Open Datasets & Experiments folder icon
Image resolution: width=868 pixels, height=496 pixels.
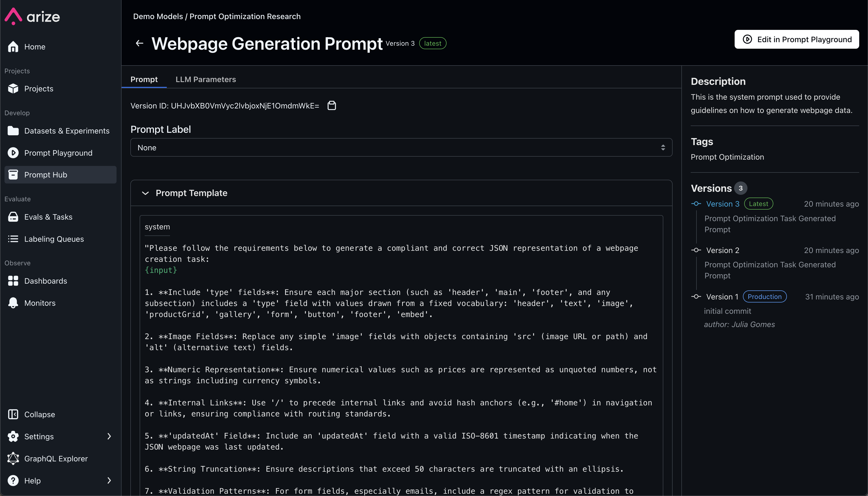coord(13,131)
